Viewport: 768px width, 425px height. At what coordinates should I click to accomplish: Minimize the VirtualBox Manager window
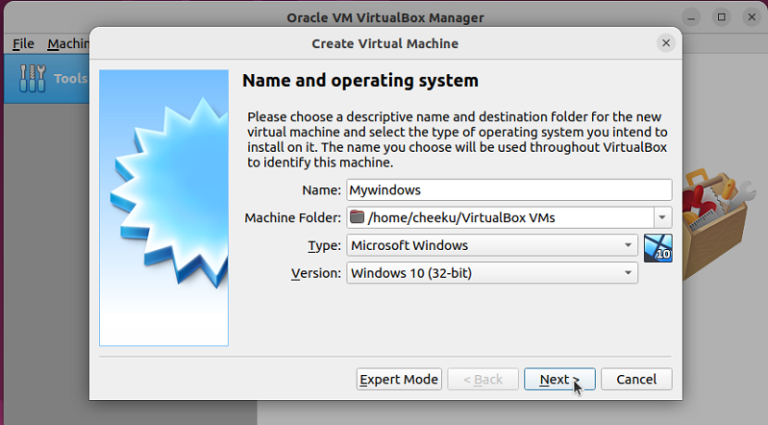tap(691, 18)
